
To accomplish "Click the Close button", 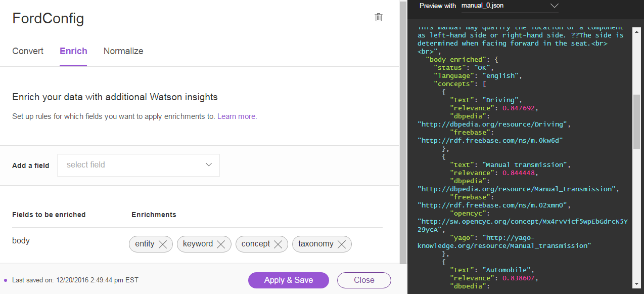I will click(364, 280).
